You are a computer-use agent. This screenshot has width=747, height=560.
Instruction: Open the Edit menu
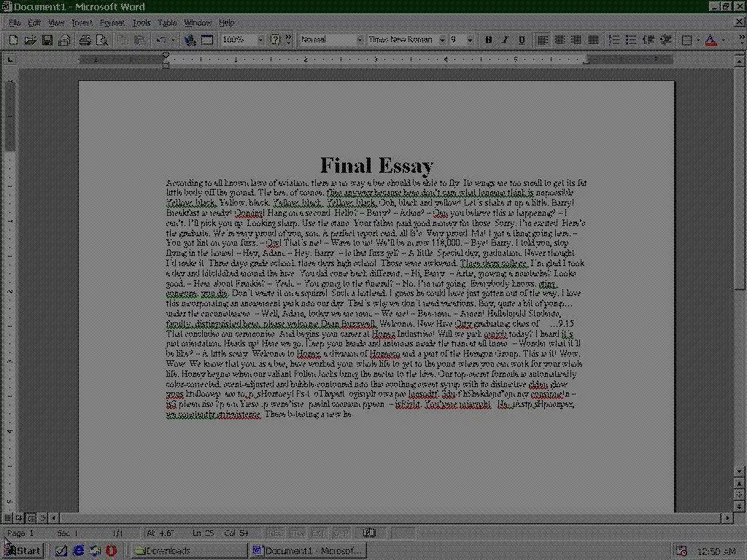pyautogui.click(x=34, y=23)
